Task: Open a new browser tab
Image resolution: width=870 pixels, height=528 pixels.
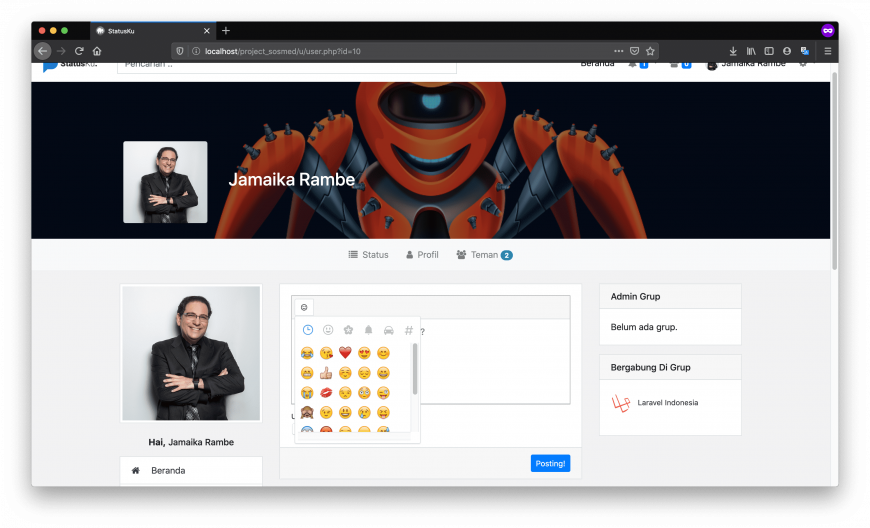Action: [x=226, y=31]
